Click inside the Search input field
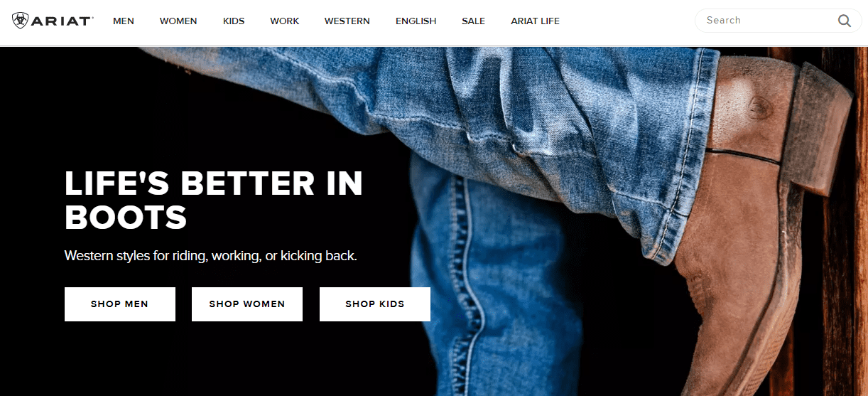This screenshot has width=868, height=396. pos(767,21)
